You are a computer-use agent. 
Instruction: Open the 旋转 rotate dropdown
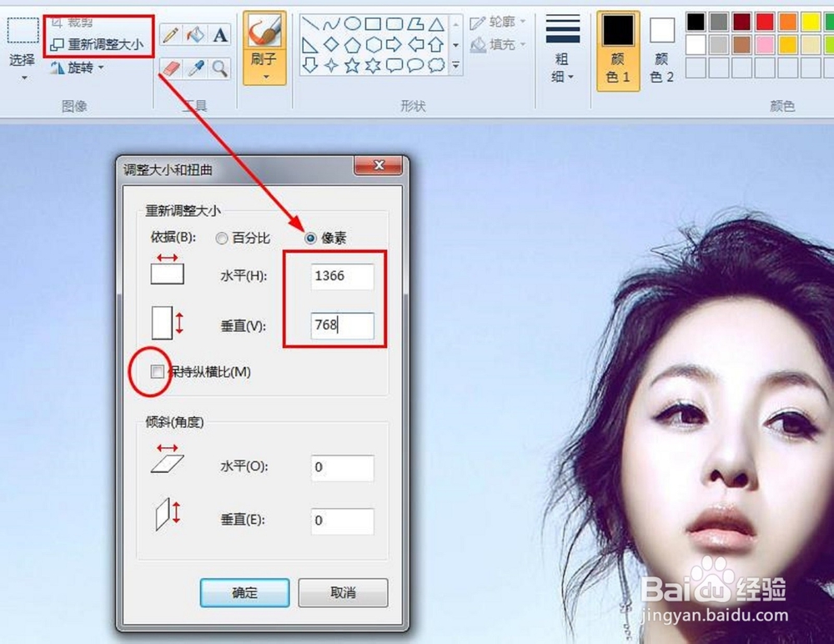point(78,68)
